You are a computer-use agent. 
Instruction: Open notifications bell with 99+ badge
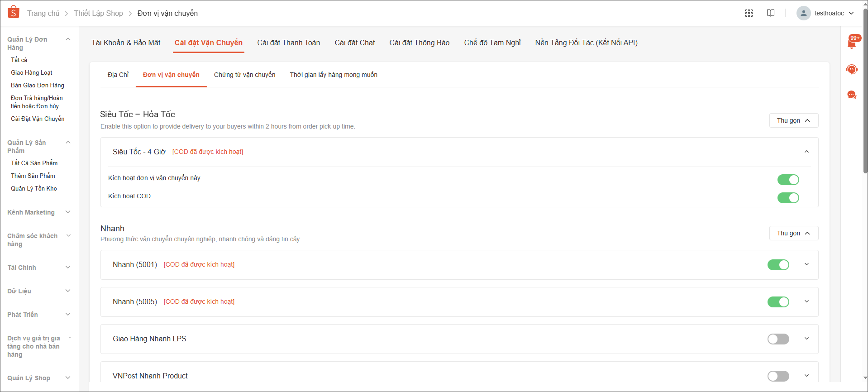coord(852,43)
